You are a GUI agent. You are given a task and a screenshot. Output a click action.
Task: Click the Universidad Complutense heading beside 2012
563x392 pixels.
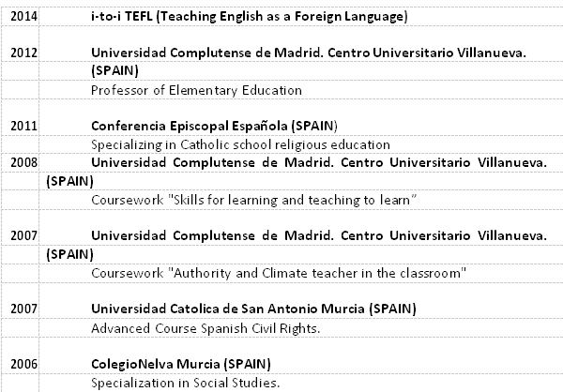click(309, 53)
